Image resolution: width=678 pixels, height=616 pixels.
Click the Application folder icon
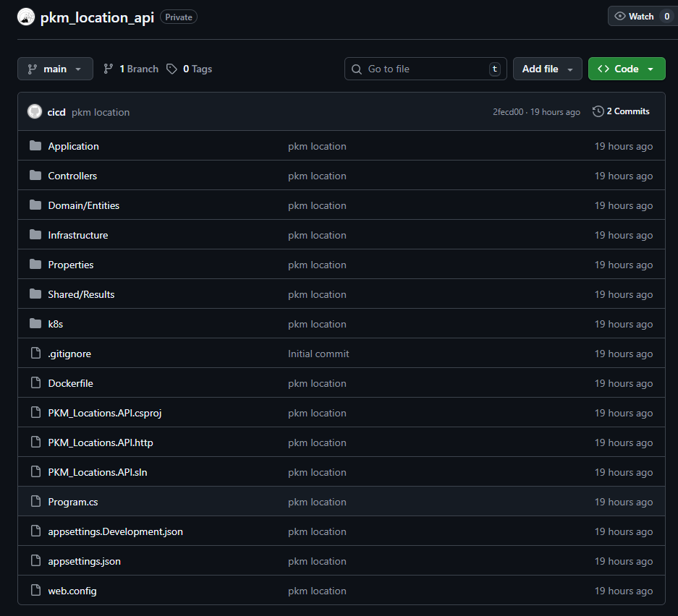pos(35,146)
